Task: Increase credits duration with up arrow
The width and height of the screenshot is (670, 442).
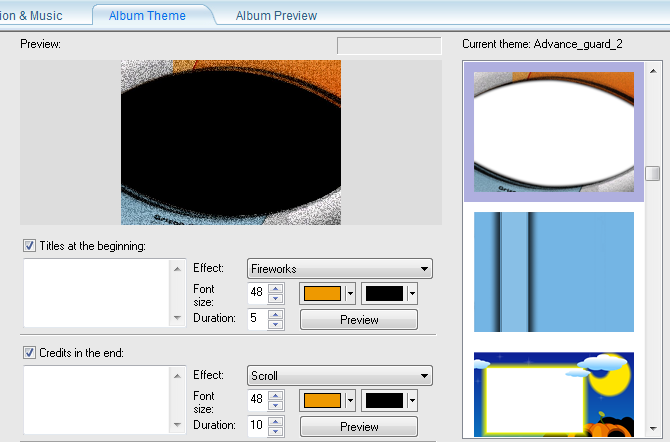Action: (276, 421)
